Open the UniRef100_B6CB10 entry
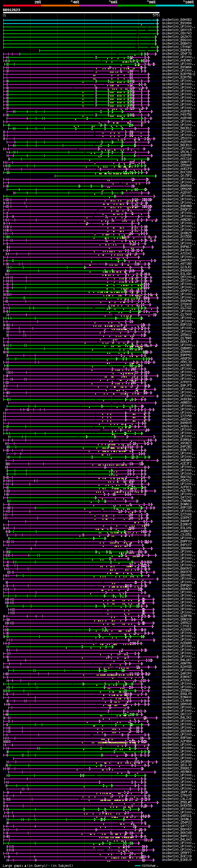 pyautogui.click(x=177, y=145)
